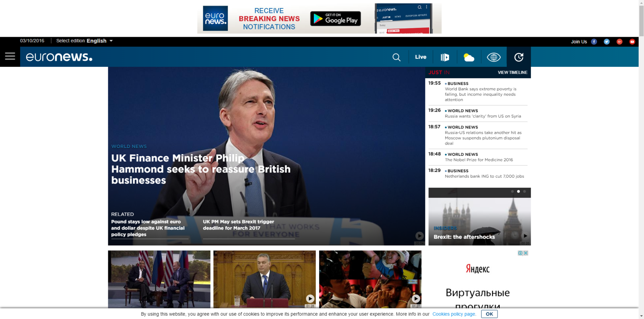Click World News category above headline
644x319 pixels.
pos(129,146)
